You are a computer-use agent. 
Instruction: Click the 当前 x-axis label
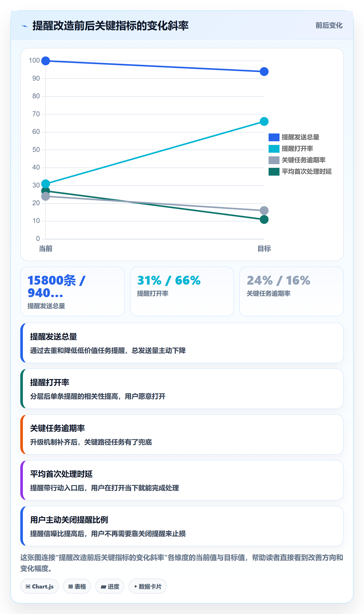click(x=45, y=249)
